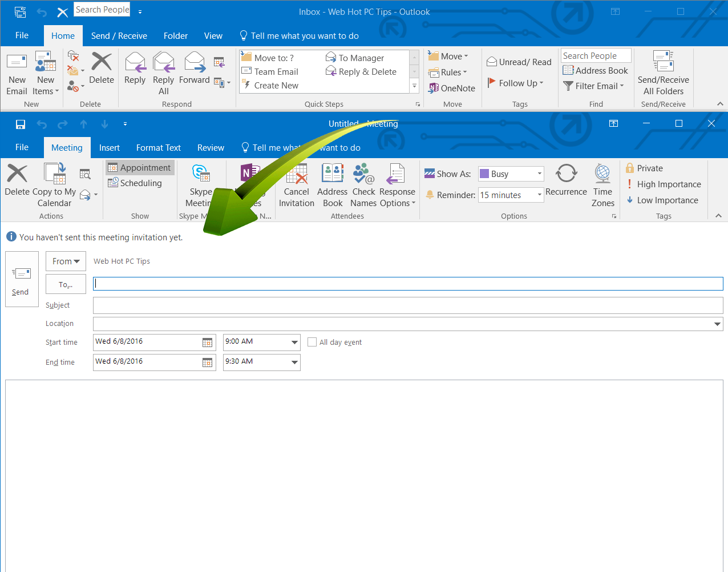Expand the Location dropdown arrow
The height and width of the screenshot is (572, 728).
tap(717, 324)
